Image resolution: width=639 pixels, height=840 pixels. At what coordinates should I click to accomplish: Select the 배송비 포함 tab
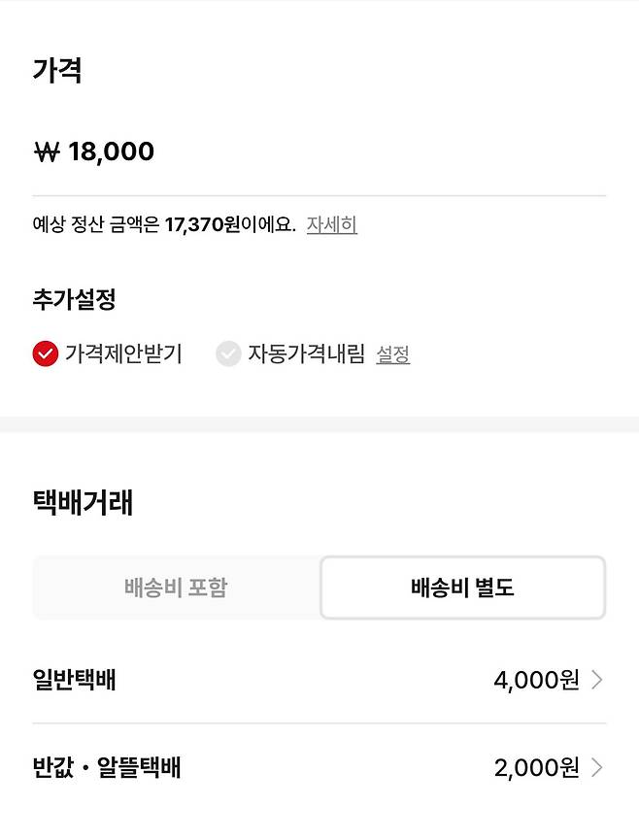(176, 588)
